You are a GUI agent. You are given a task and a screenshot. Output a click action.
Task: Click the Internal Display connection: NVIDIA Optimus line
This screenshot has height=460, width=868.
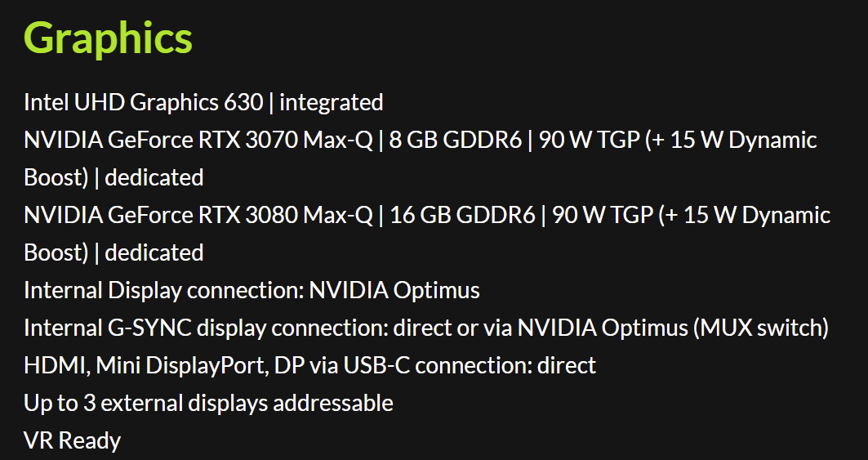[251, 290]
